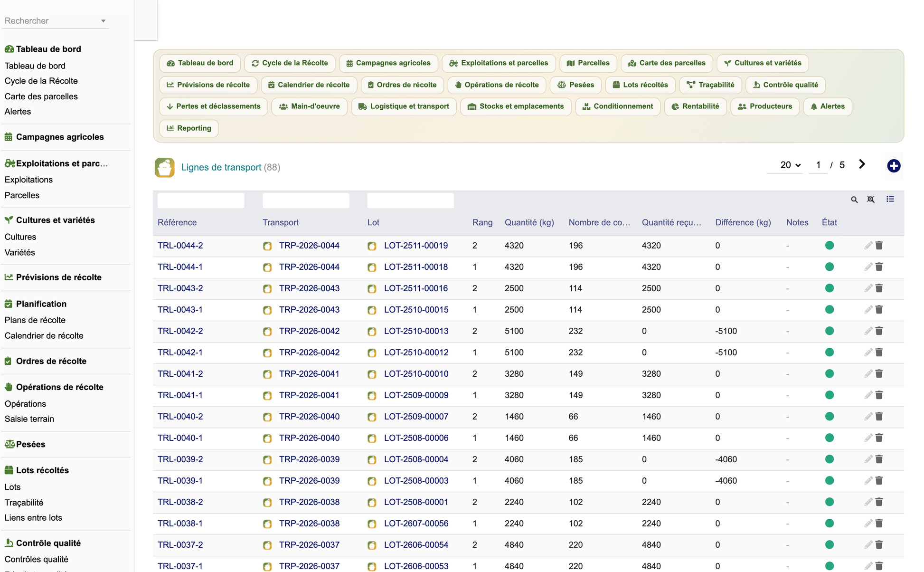Open the Alertes tab in top navigation
The height and width of the screenshot is (572, 924).
(828, 106)
